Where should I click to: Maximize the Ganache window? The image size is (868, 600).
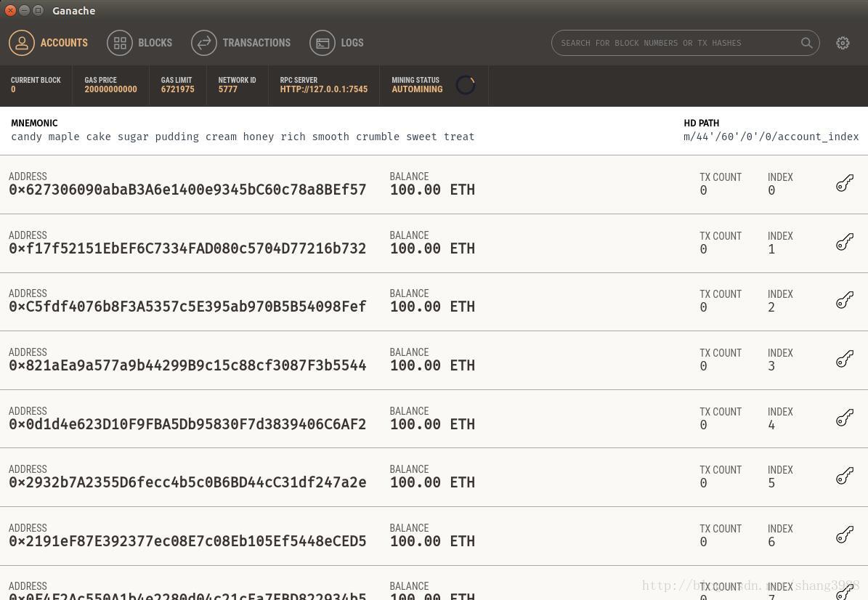coord(38,10)
